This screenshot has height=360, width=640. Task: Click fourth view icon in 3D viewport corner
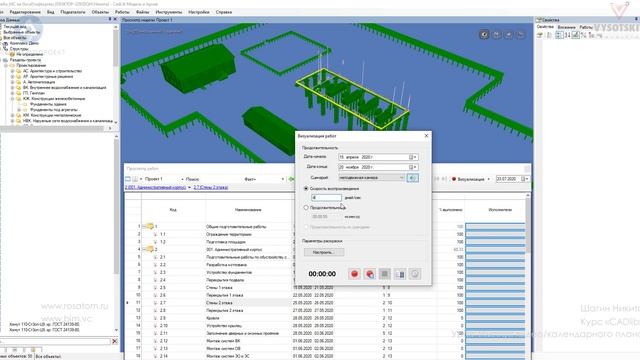[521, 35]
